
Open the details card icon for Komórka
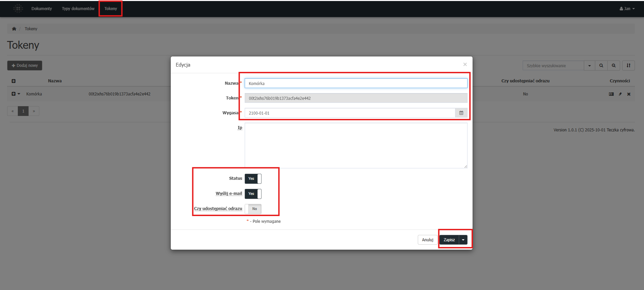[611, 94]
